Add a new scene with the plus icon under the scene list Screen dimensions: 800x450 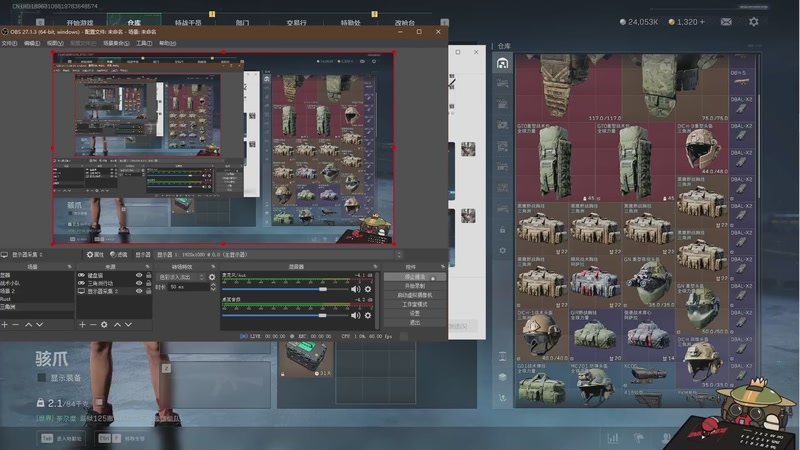pyautogui.click(x=4, y=324)
